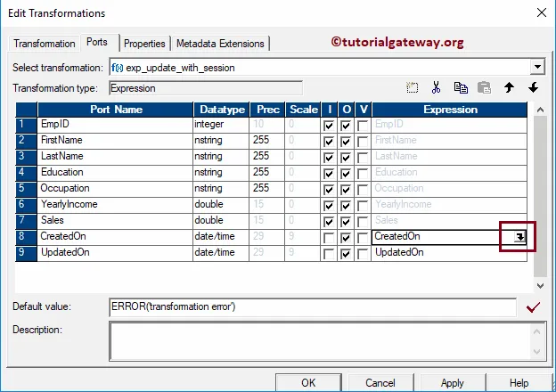The height and width of the screenshot is (392, 556).
Task: Click the copy port icon
Action: 461,87
